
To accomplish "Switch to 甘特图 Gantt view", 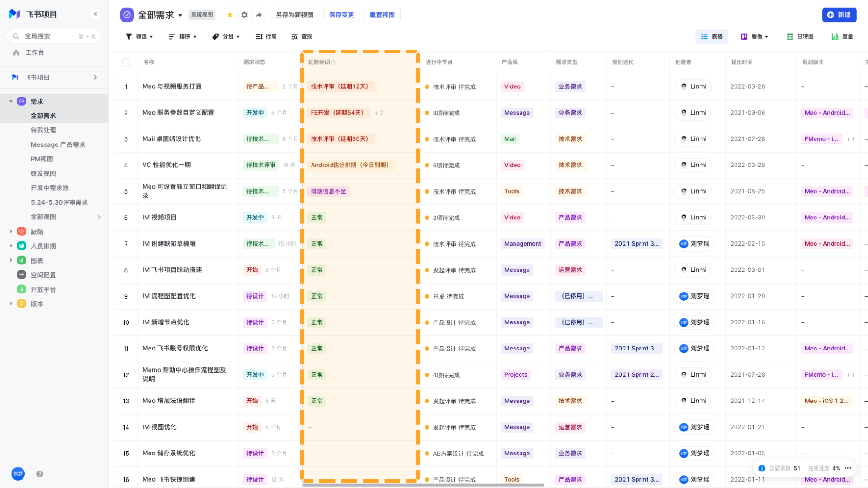I will tap(800, 36).
